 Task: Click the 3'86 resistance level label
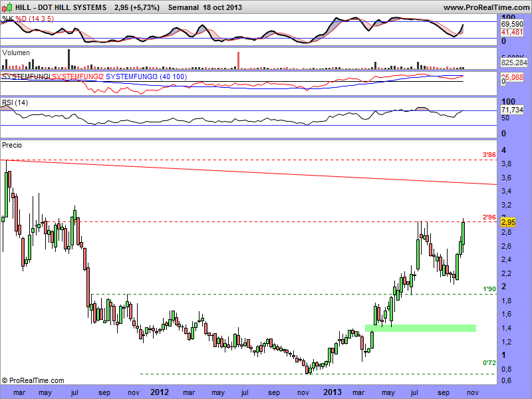[x=489, y=155]
